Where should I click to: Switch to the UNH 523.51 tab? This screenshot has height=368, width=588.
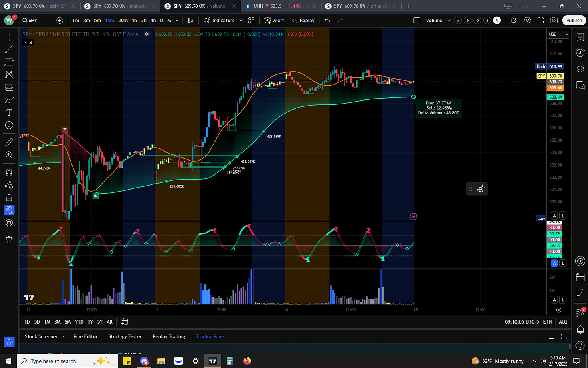pyautogui.click(x=281, y=6)
